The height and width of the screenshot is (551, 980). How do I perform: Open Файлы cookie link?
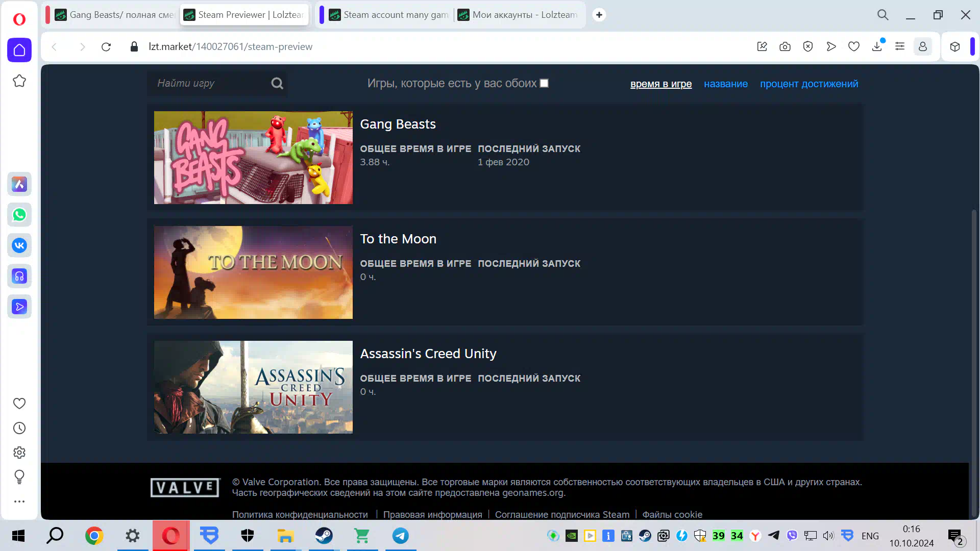672,514
